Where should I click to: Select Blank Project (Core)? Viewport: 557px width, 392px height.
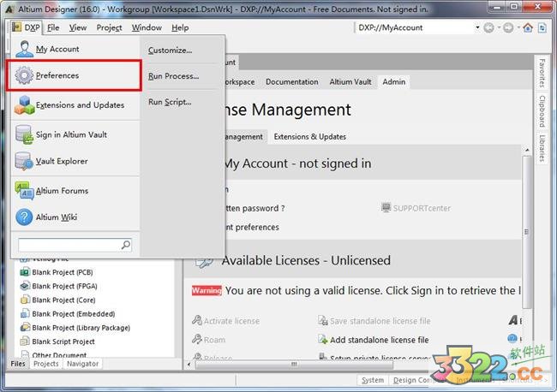tap(63, 300)
